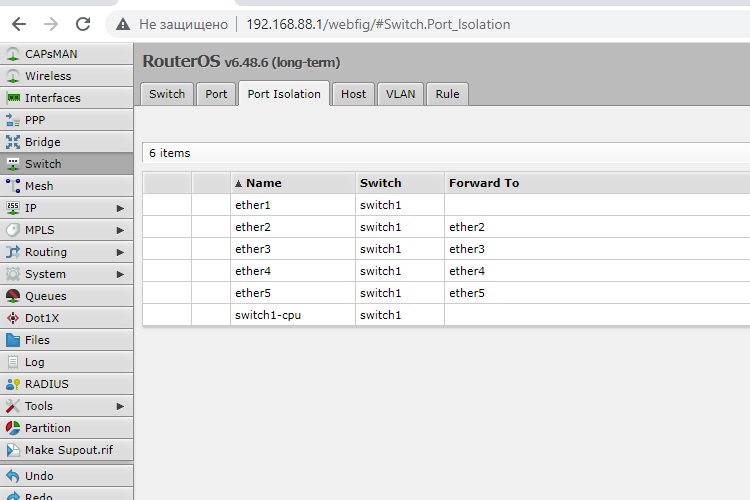Viewport: 750px width, 500px height.
Task: Open the switch1-cpu row entry
Action: [x=446, y=315]
